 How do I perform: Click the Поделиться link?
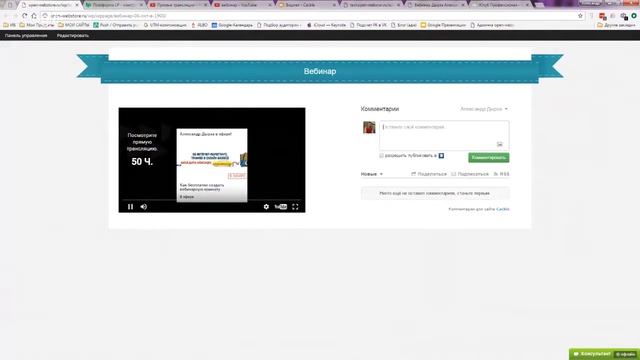coord(429,174)
